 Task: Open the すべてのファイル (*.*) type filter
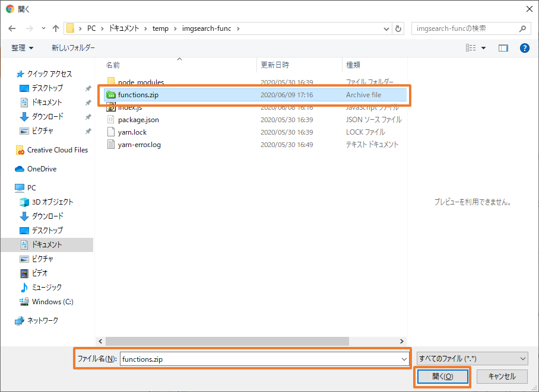click(473, 359)
